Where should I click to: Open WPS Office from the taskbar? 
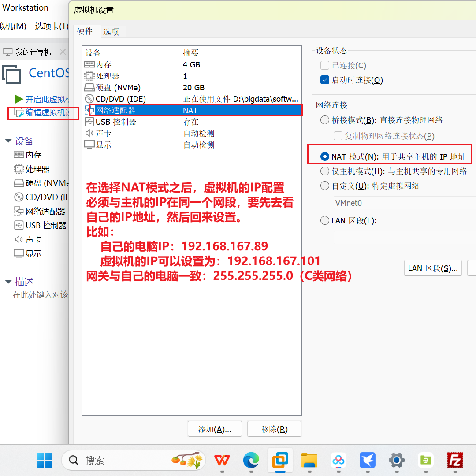click(x=222, y=460)
